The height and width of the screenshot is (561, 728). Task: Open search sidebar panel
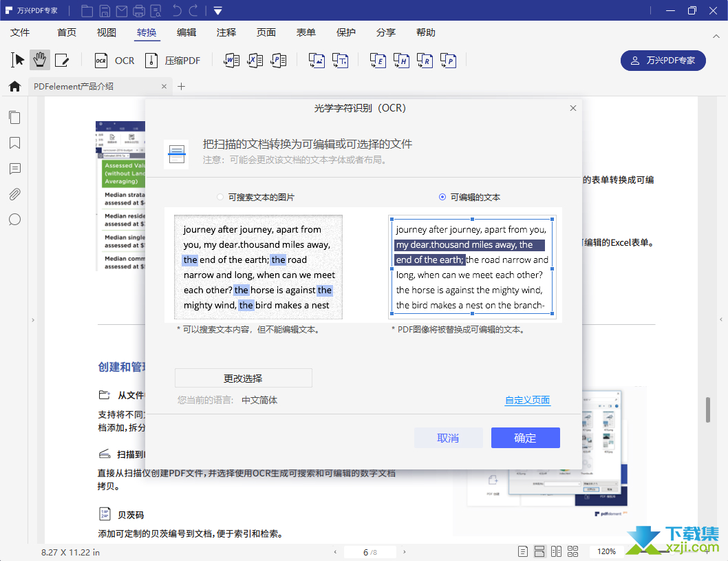15,220
